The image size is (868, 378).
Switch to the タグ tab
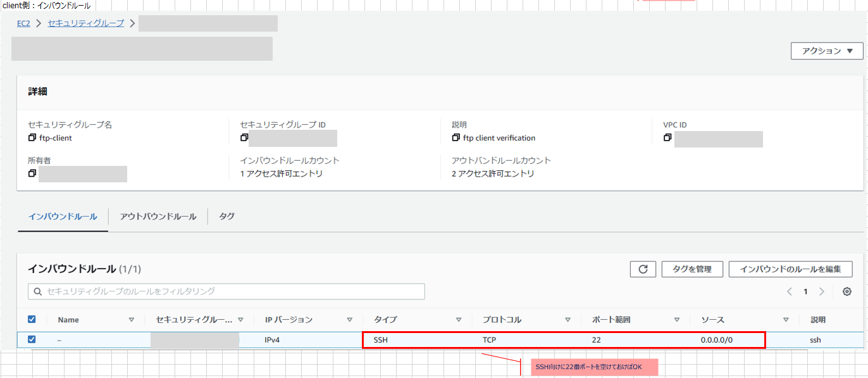(226, 217)
